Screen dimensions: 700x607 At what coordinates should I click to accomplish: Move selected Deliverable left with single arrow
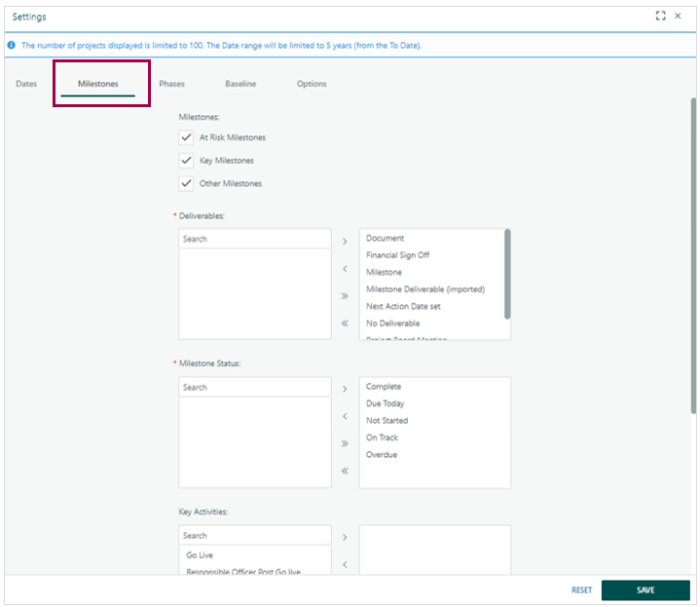point(345,269)
